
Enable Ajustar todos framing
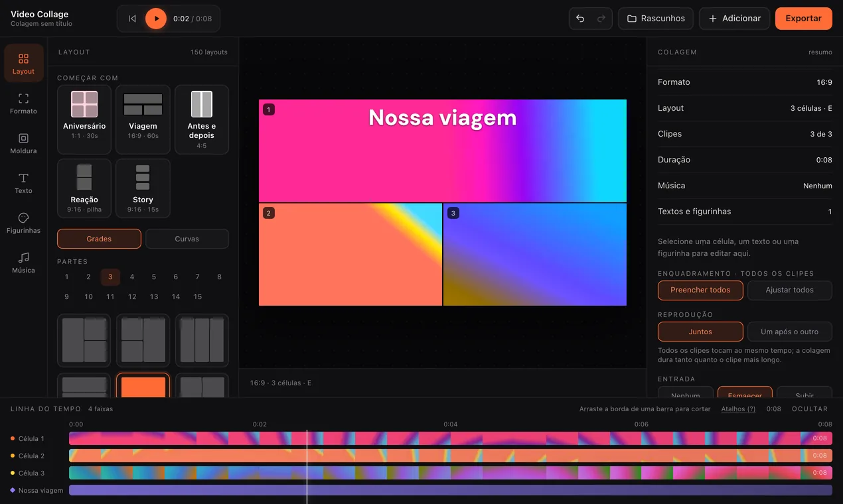(x=790, y=290)
